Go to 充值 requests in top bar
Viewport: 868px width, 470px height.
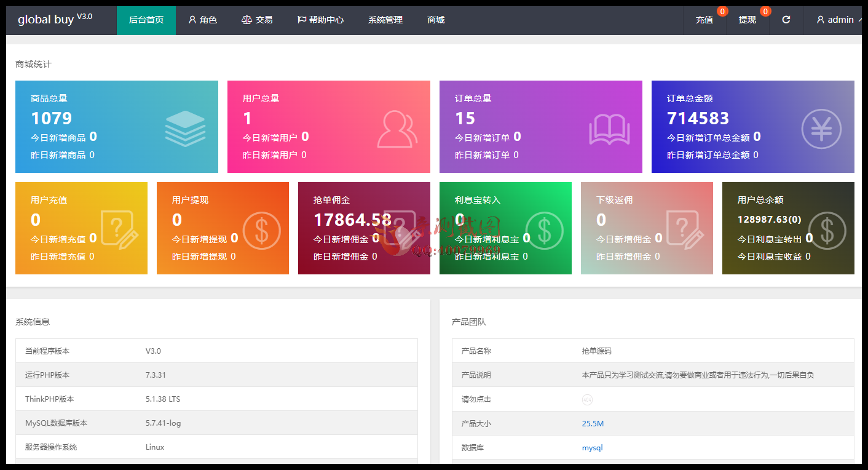704,20
